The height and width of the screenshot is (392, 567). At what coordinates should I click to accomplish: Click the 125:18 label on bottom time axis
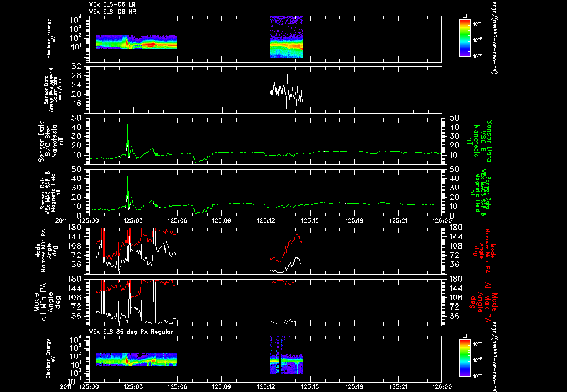354,386
